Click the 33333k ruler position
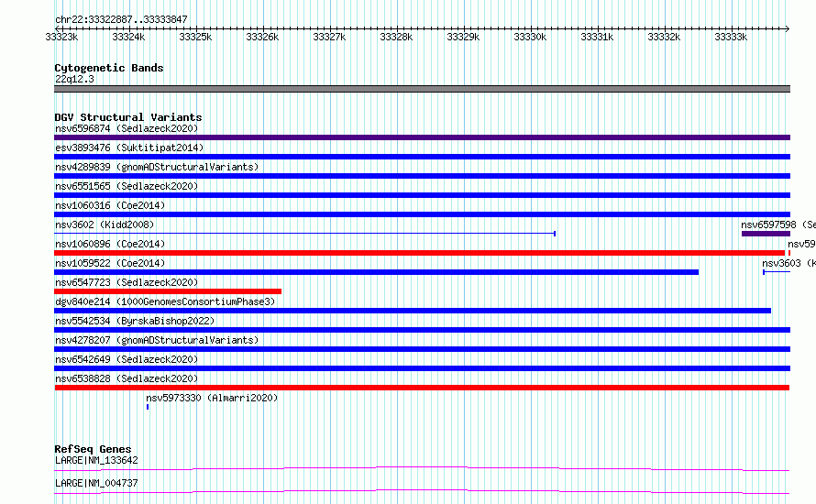Image resolution: width=816 pixels, height=504 pixels. pos(731,37)
